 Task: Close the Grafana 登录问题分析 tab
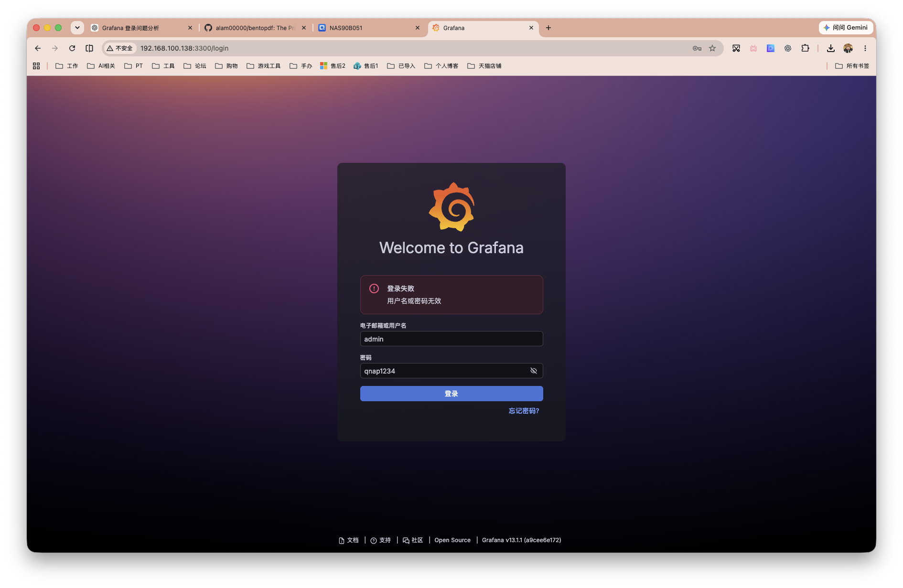pyautogui.click(x=190, y=28)
